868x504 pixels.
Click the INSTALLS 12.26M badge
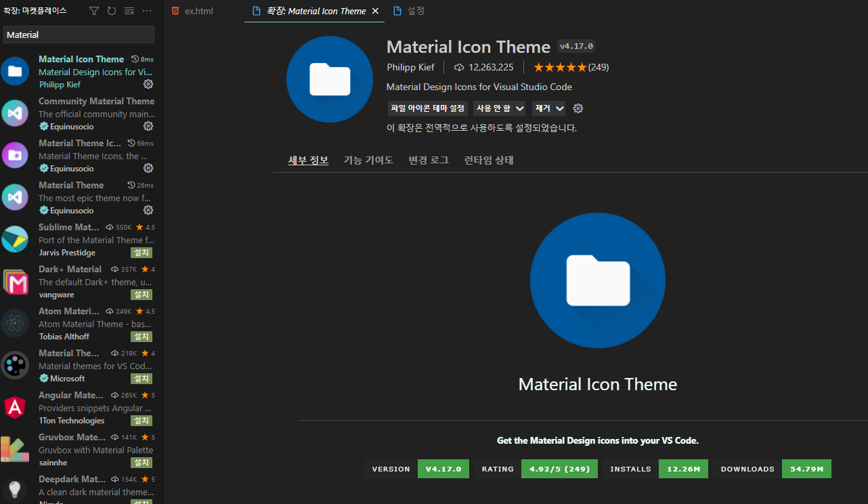click(655, 469)
